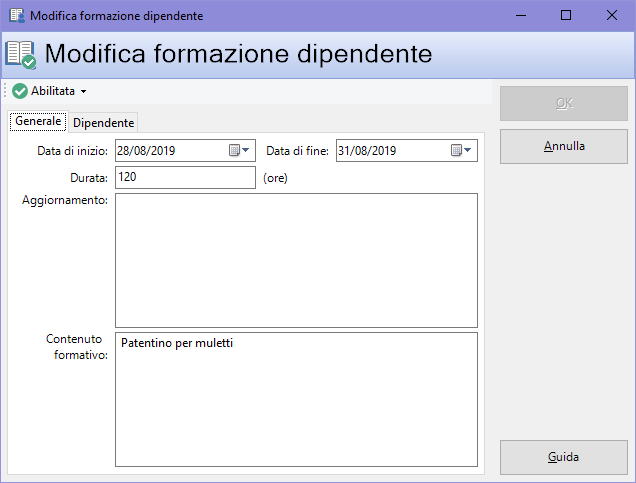Click the "(ore)" unit label

(x=275, y=178)
